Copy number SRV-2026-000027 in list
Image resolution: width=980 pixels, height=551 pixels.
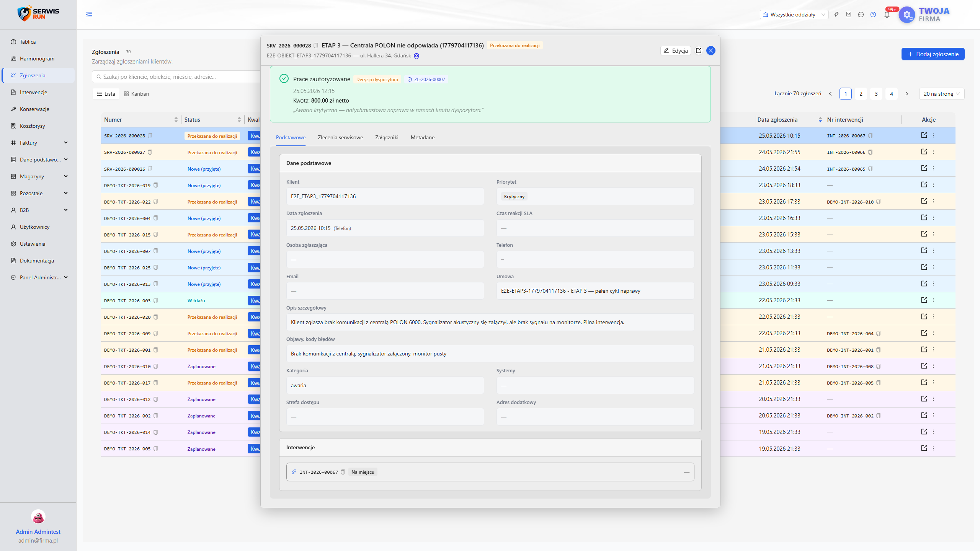[150, 152]
